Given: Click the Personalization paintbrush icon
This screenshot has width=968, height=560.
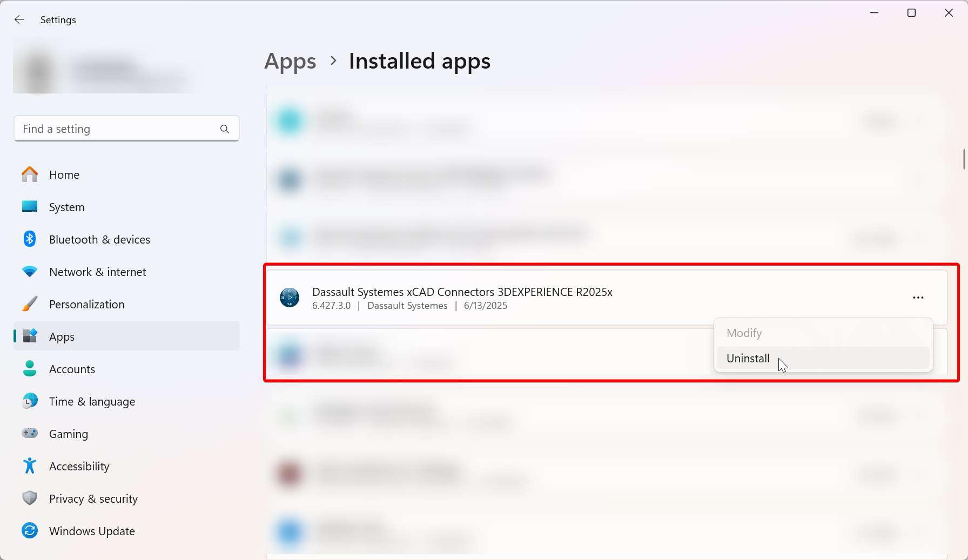Looking at the screenshot, I should [x=30, y=304].
